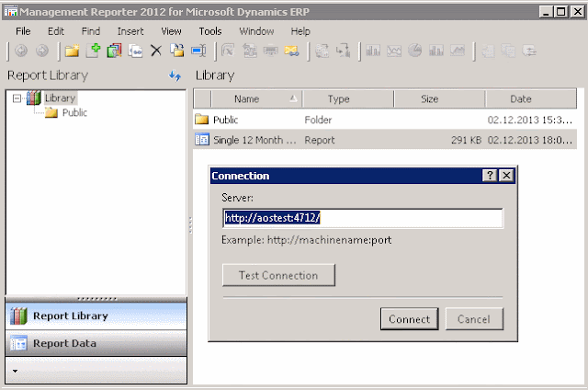Click the Back navigation arrow in toolbar
The image size is (588, 390).
(x=21, y=51)
